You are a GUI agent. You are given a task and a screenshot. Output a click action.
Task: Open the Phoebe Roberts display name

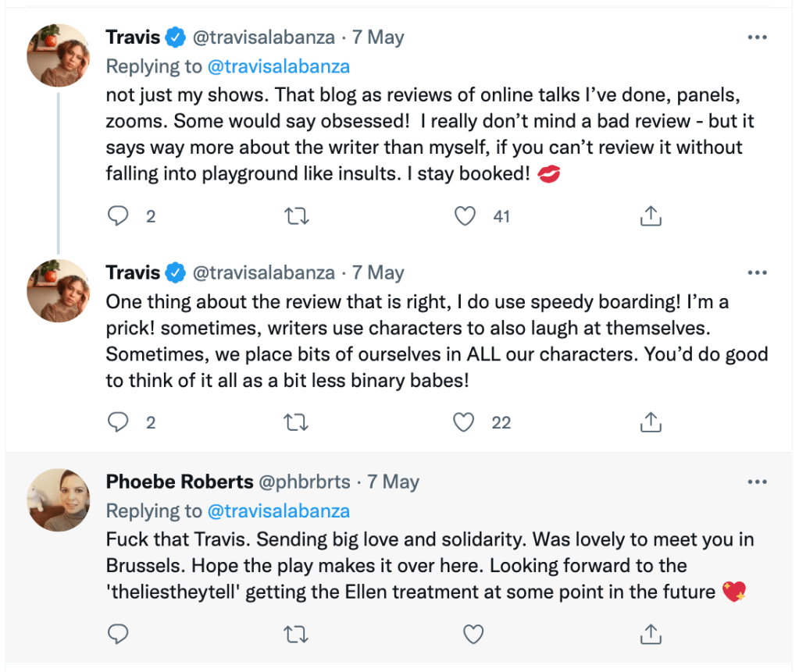179,482
